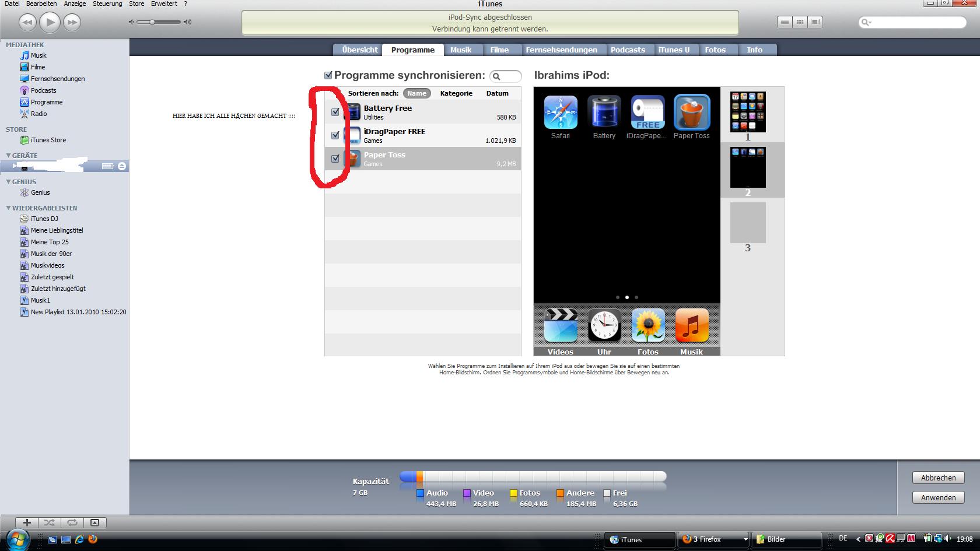Sort programs by Kategorie
Screen dimensions: 980x551
[x=456, y=93]
